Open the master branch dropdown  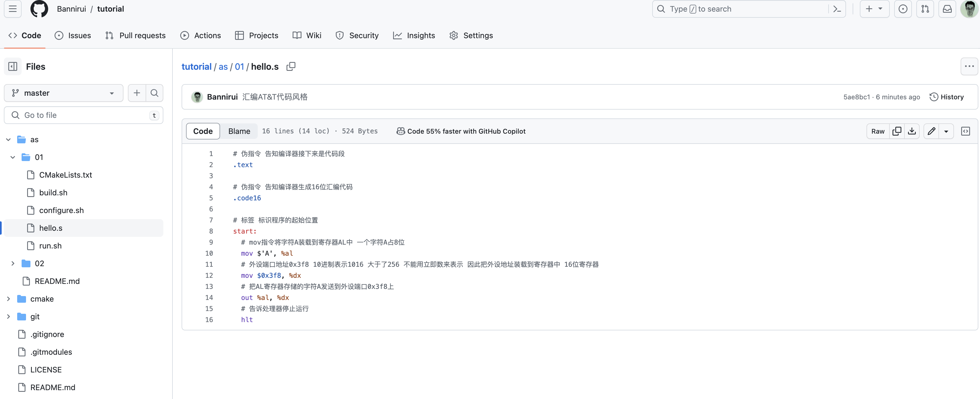[63, 93]
